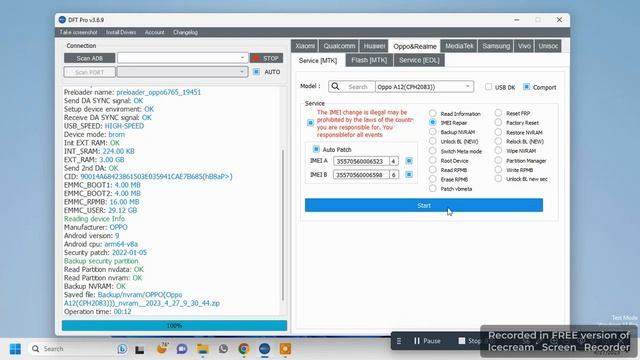The height and width of the screenshot is (360, 640).
Task: Select the Factory Reset option
Action: click(x=498, y=122)
